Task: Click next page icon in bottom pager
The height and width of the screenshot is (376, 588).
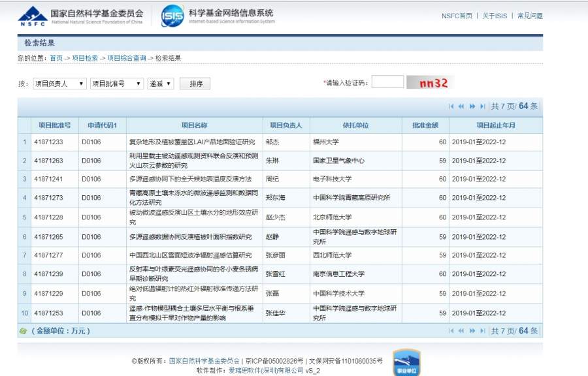Action: [x=472, y=331]
